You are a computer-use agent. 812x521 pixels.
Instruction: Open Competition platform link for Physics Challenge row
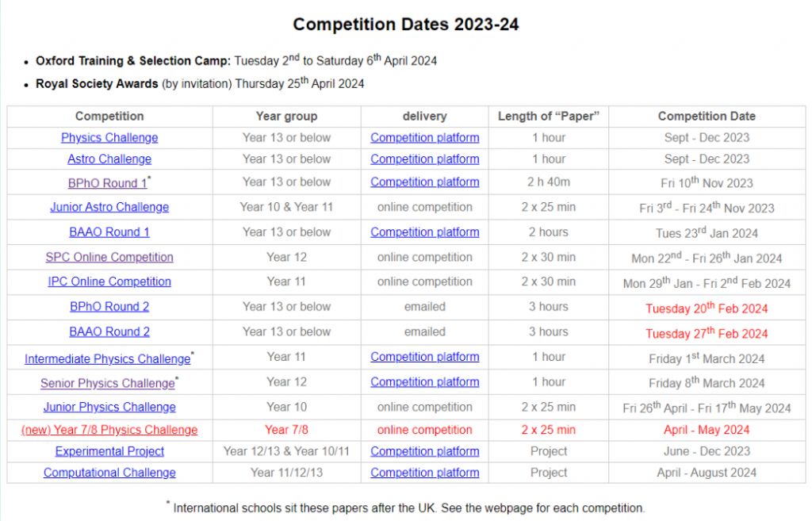[424, 138]
